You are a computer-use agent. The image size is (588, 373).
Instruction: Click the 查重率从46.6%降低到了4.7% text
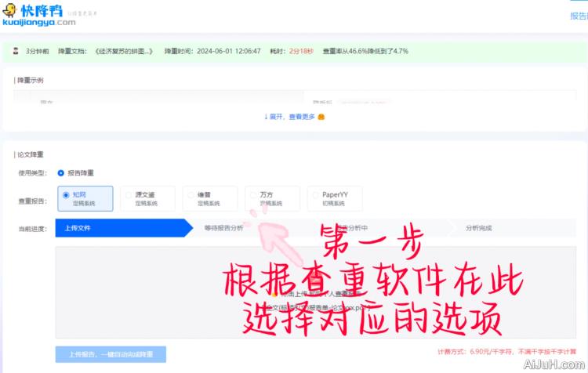coord(365,51)
